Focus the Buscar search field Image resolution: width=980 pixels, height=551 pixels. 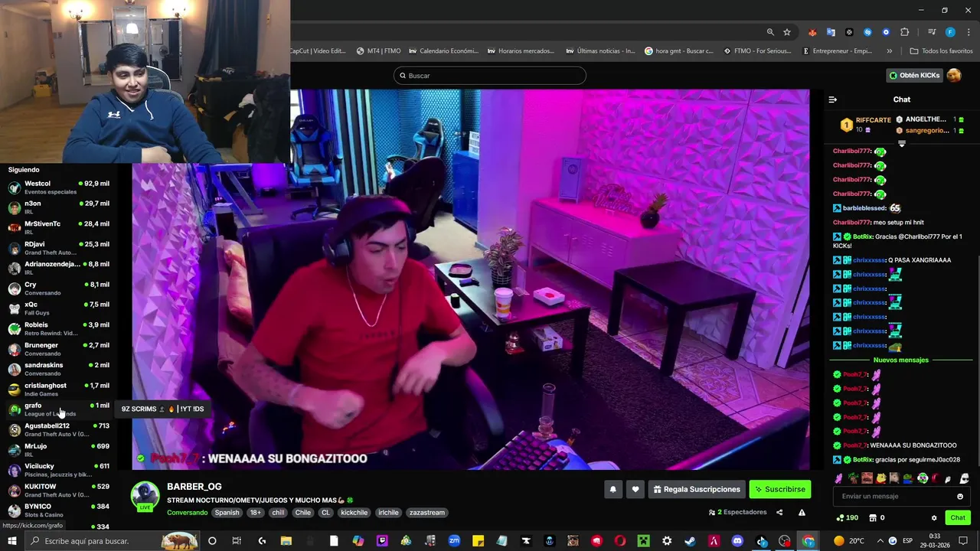[x=490, y=76]
